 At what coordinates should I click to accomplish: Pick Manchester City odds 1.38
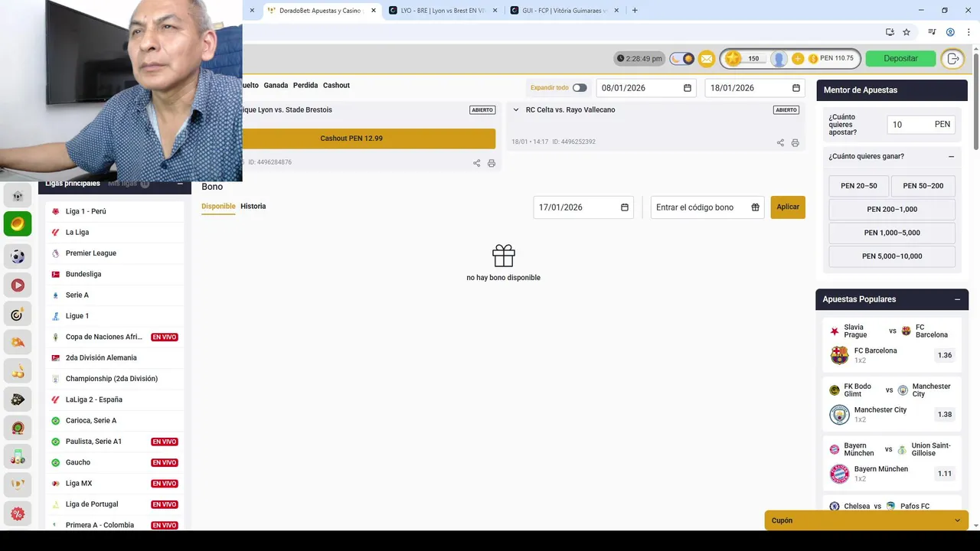tap(945, 415)
